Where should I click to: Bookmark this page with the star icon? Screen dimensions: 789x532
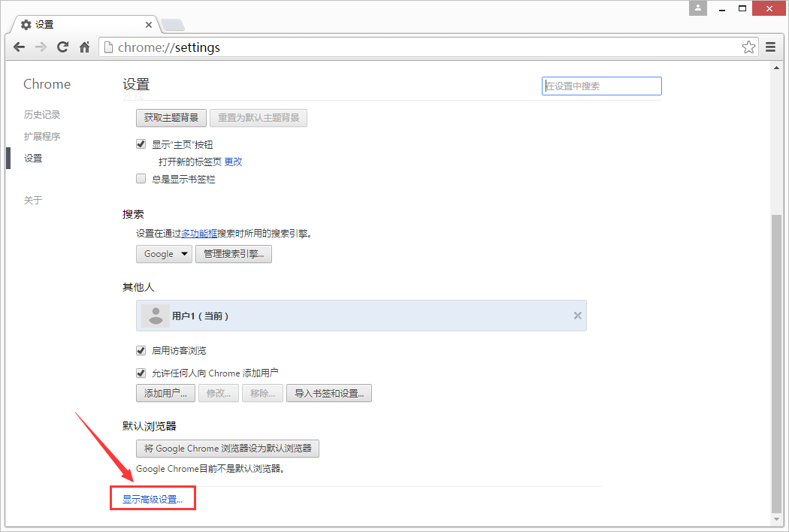[748, 47]
